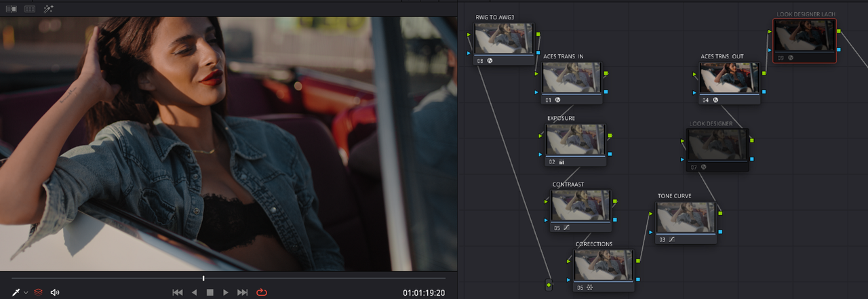Click the OFX badge icon on node 08
Image resolution: width=868 pixels, height=299 pixels.
point(490,60)
